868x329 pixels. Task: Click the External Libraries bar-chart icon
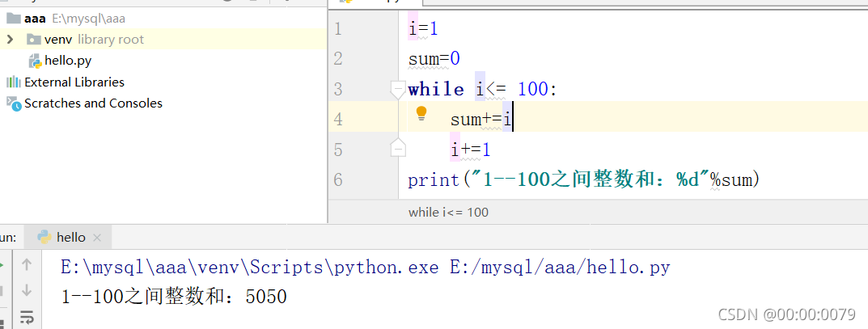click(x=13, y=82)
